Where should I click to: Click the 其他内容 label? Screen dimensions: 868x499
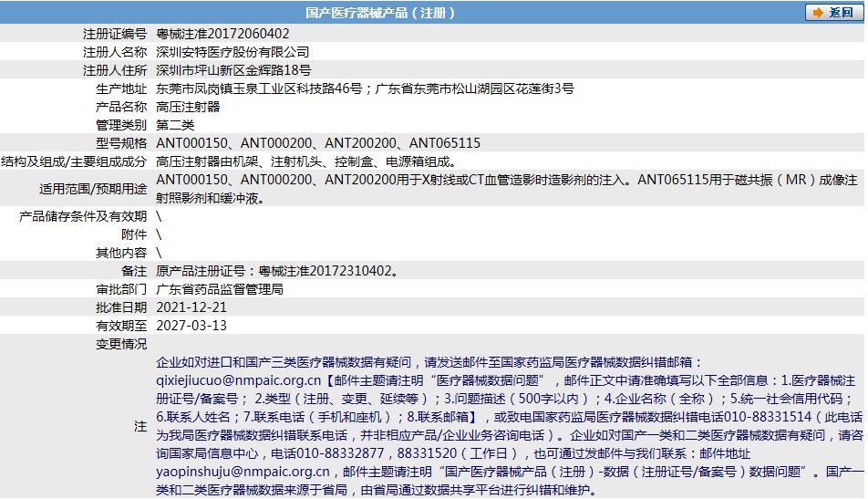coord(121,253)
